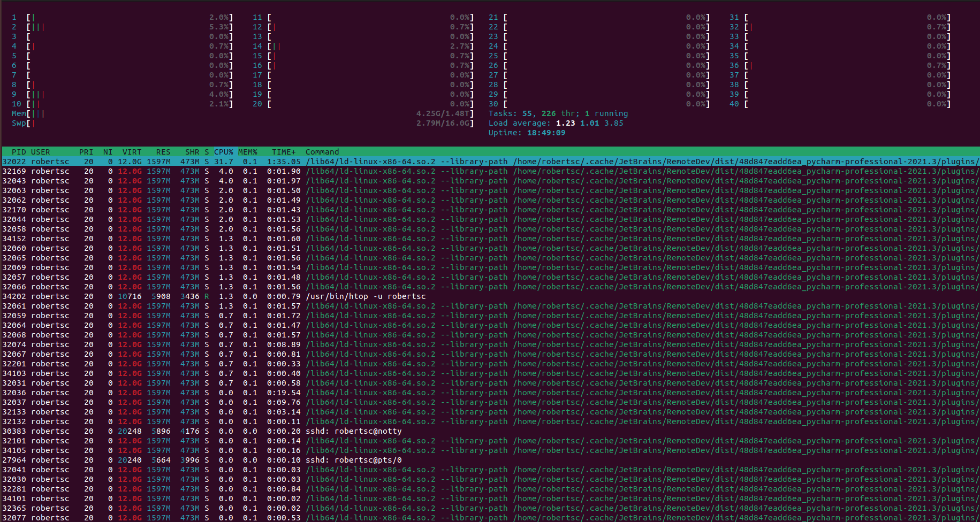This screenshot has width=980, height=522.
Task: Click the Mem usage meter bar
Action: [x=243, y=113]
